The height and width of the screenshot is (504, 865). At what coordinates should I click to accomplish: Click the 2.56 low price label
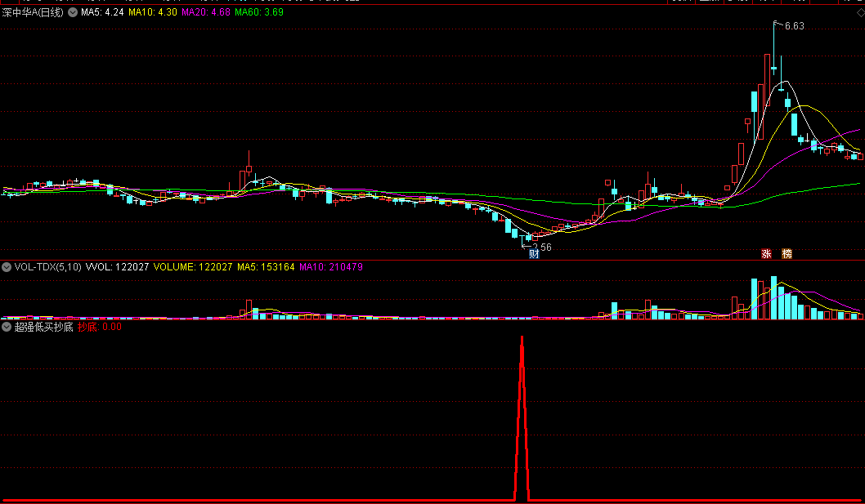pos(542,247)
